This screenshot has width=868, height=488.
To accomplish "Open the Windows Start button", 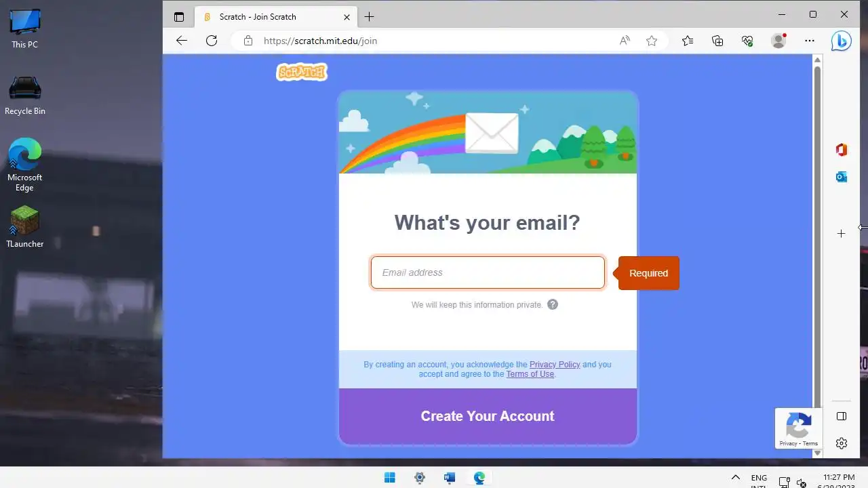I will (390, 478).
